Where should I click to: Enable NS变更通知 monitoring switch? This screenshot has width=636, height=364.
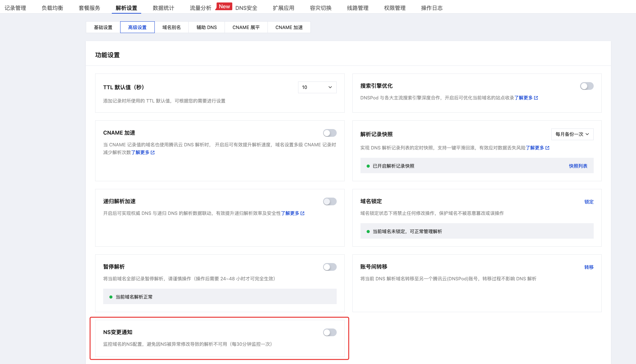tap(330, 333)
